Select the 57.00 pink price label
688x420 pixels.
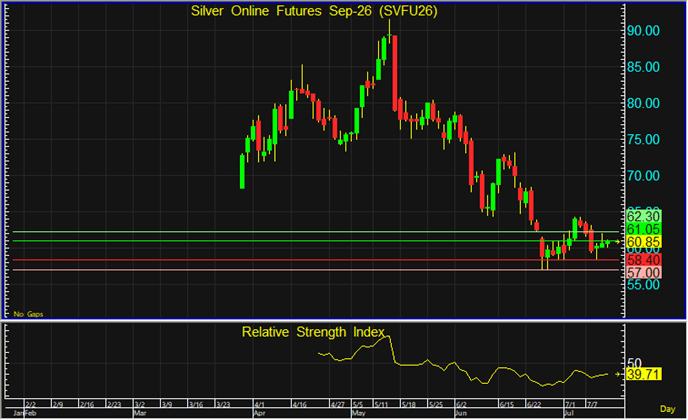(643, 273)
